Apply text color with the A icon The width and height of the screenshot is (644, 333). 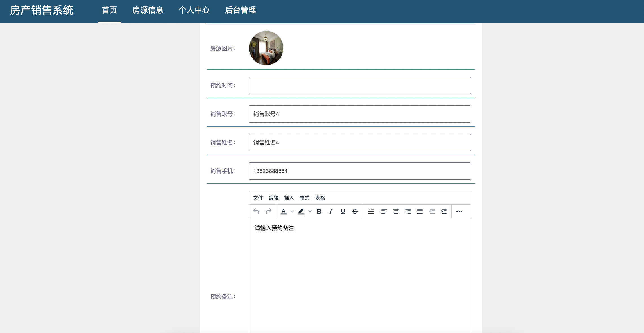[x=284, y=211]
